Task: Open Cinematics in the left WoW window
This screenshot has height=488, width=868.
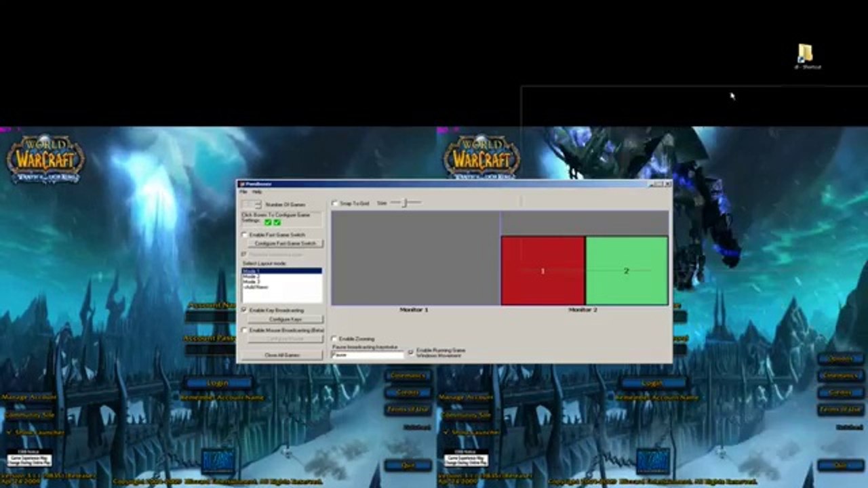Action: pos(408,375)
